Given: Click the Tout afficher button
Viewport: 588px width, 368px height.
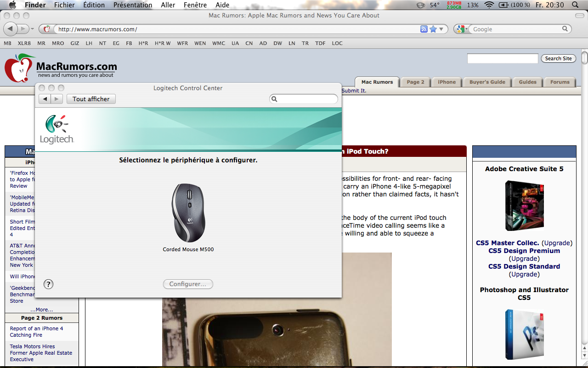Looking at the screenshot, I should tap(91, 99).
